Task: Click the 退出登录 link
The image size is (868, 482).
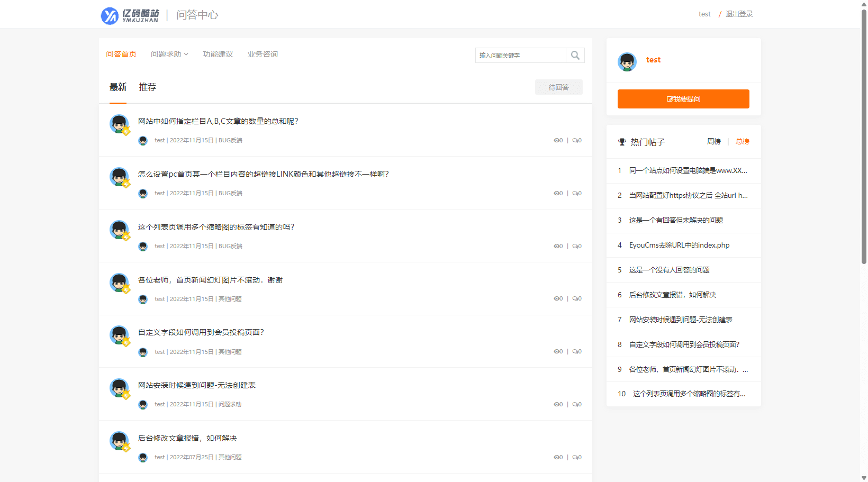Action: 739,14
